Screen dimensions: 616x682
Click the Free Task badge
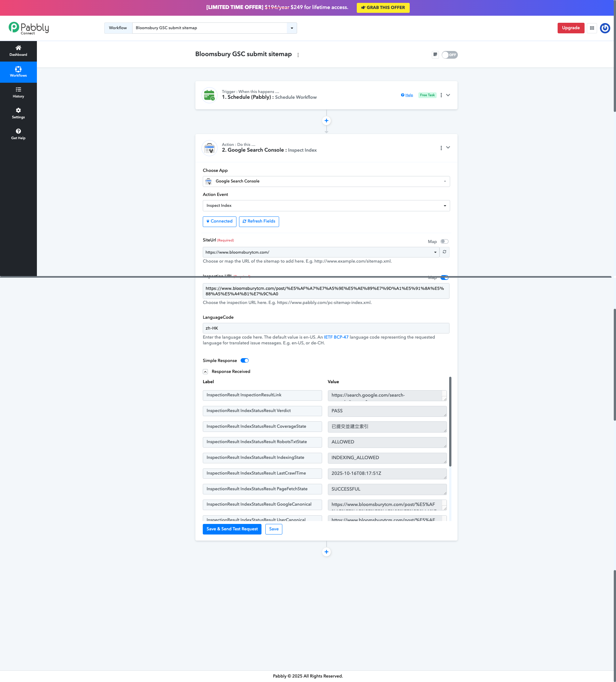tap(427, 96)
